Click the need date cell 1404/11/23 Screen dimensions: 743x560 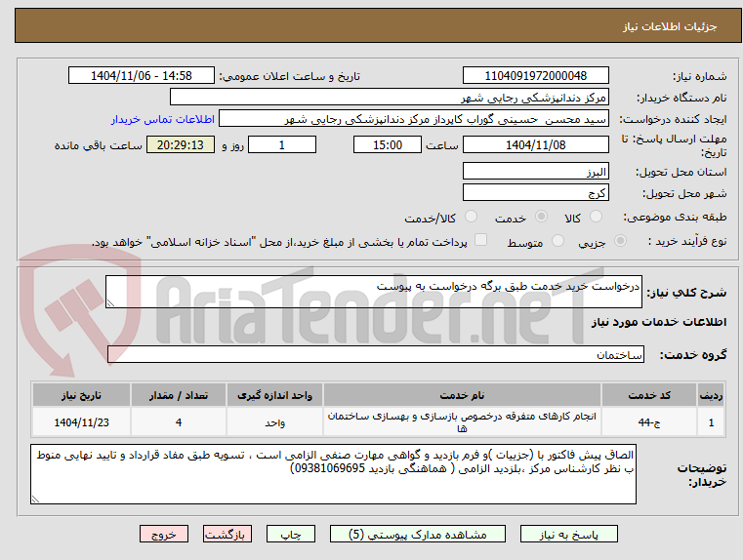(x=81, y=422)
